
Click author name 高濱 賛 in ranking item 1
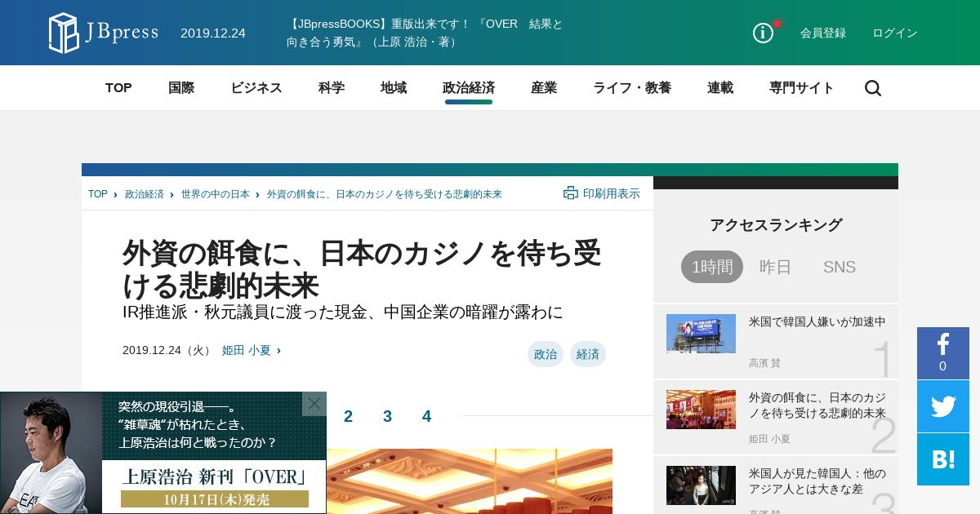764,363
